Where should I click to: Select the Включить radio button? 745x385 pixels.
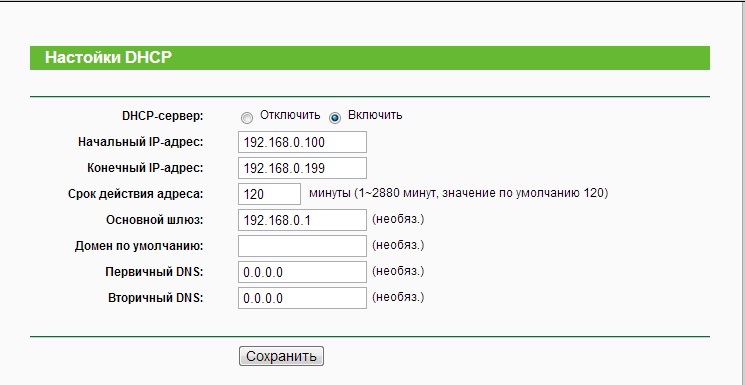(335, 118)
